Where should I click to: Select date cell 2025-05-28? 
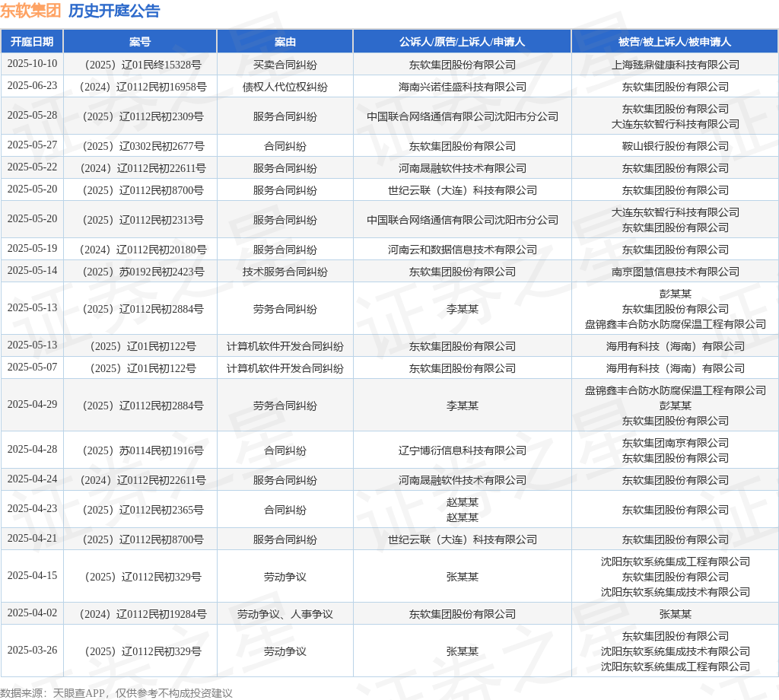(32, 116)
